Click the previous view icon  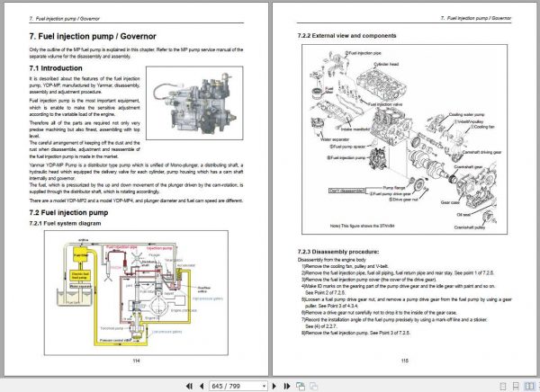[301, 386]
